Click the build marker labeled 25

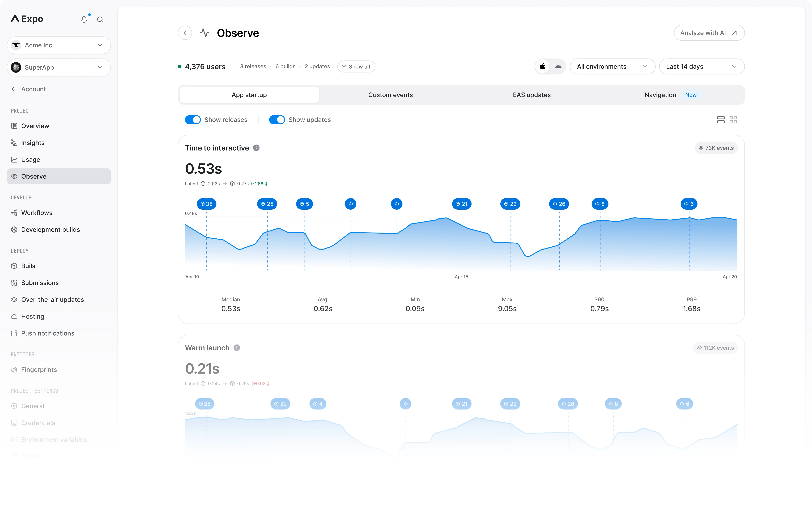pyautogui.click(x=267, y=204)
